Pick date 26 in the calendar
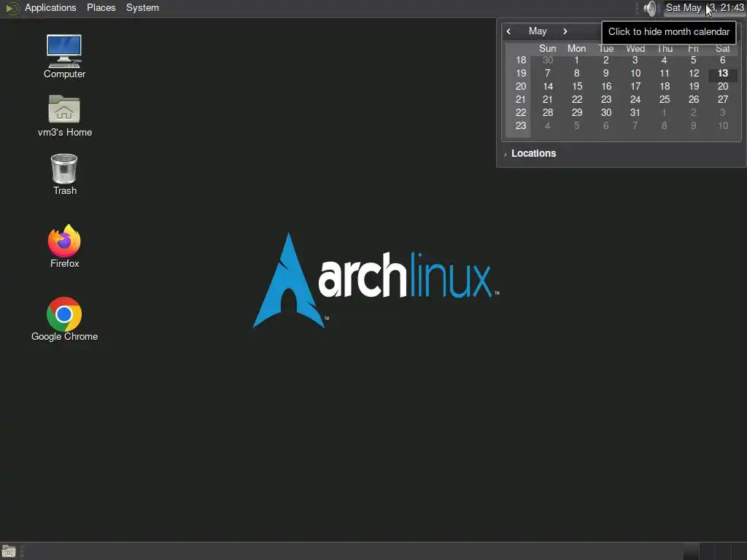The height and width of the screenshot is (560, 747). [694, 99]
